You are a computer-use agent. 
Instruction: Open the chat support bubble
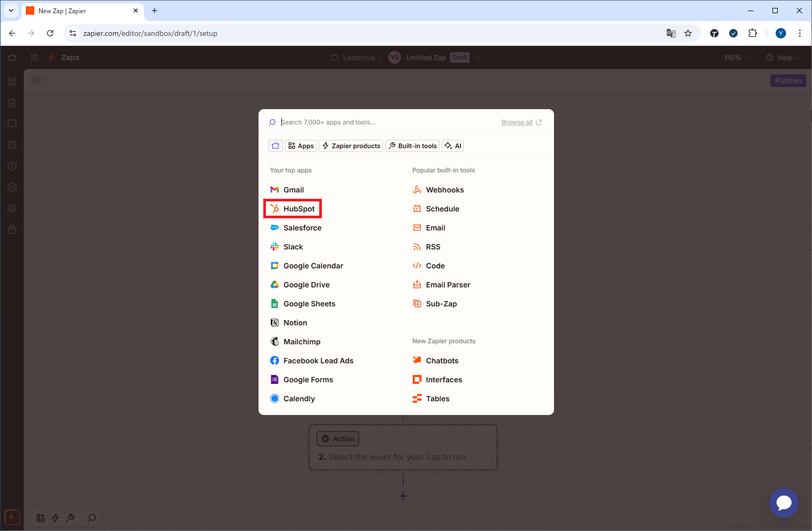[784, 503]
